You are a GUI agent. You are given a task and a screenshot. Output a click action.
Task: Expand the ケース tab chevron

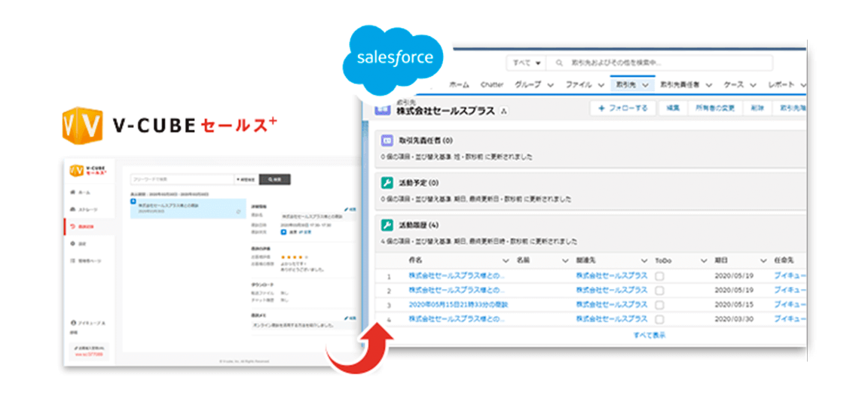click(753, 85)
